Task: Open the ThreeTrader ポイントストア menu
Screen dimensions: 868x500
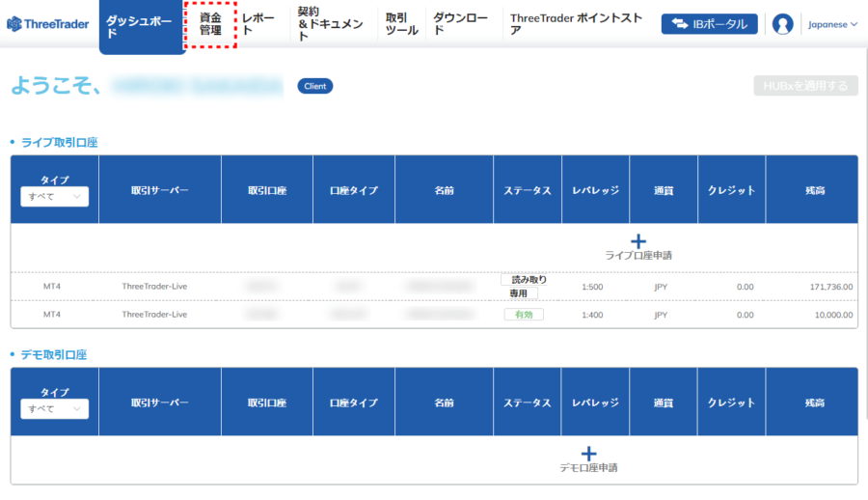Action: (577, 24)
